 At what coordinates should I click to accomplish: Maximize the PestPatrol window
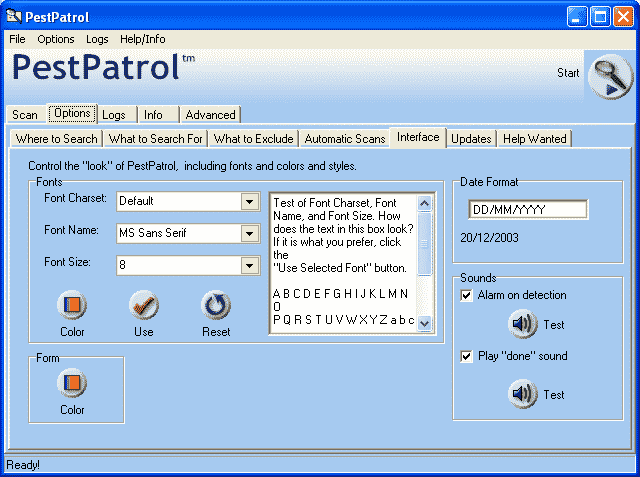pos(600,17)
